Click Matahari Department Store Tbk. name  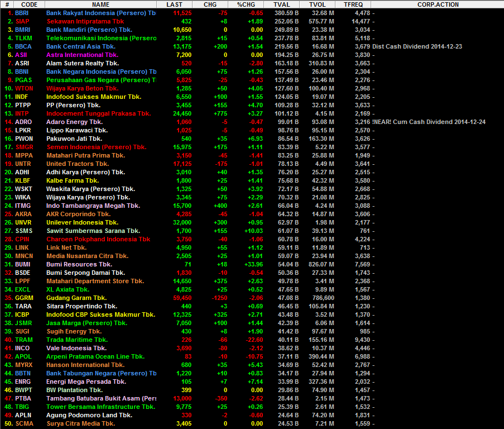click(x=95, y=281)
